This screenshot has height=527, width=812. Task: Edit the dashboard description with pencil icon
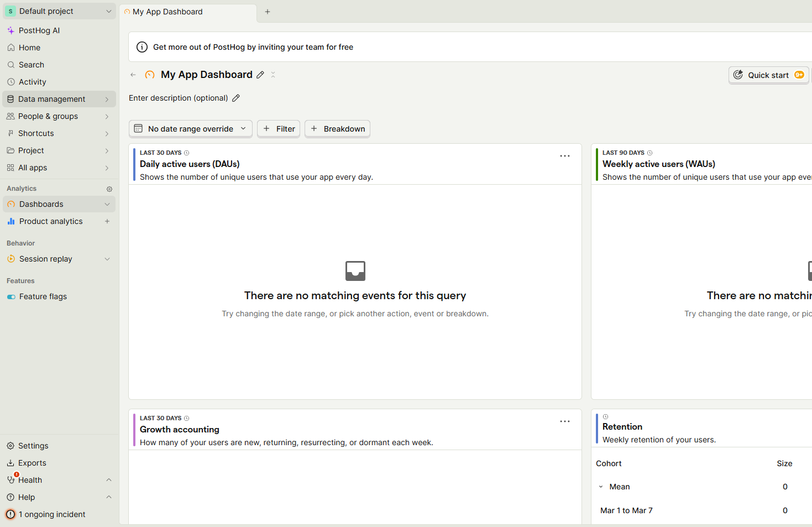click(x=236, y=98)
